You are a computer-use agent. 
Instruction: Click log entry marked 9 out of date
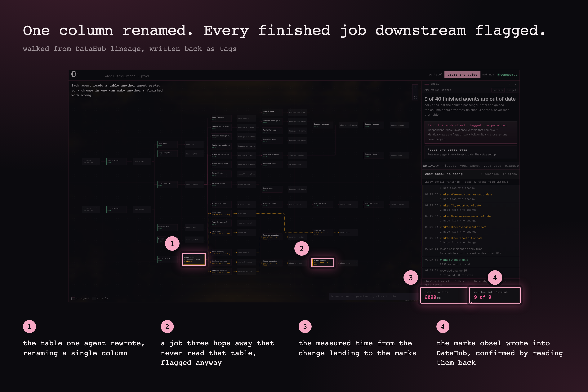click(470, 262)
